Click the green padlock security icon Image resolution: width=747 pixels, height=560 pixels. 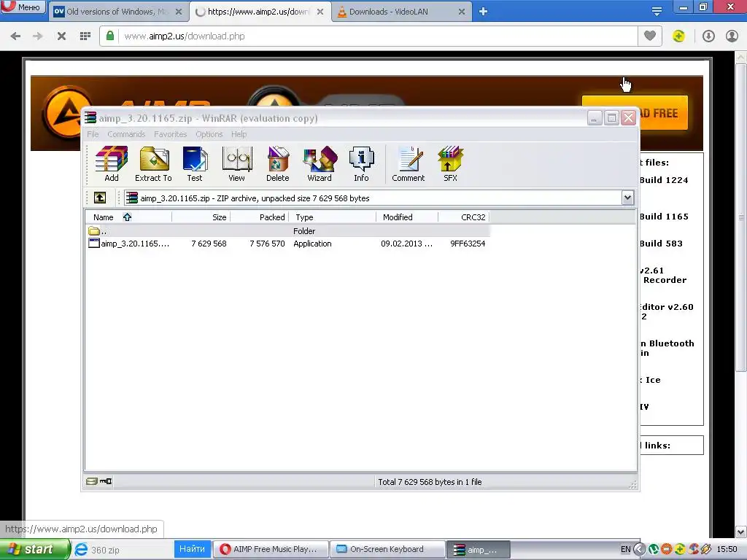(110, 36)
